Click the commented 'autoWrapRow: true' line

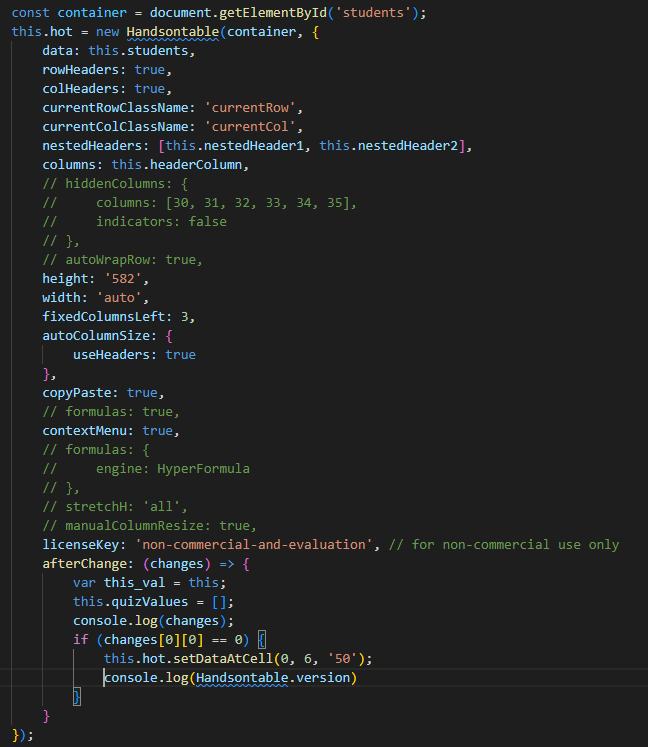point(122,260)
